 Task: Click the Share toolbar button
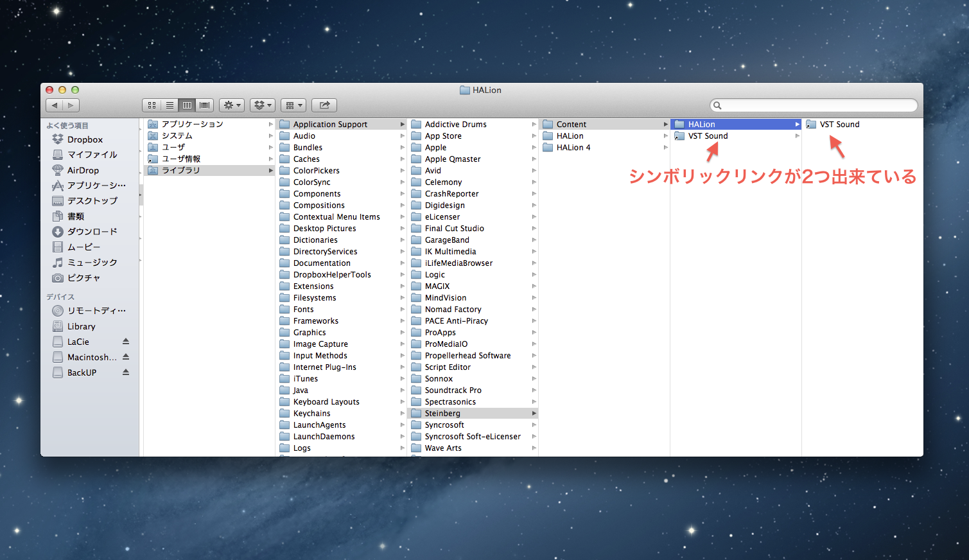[x=324, y=105]
